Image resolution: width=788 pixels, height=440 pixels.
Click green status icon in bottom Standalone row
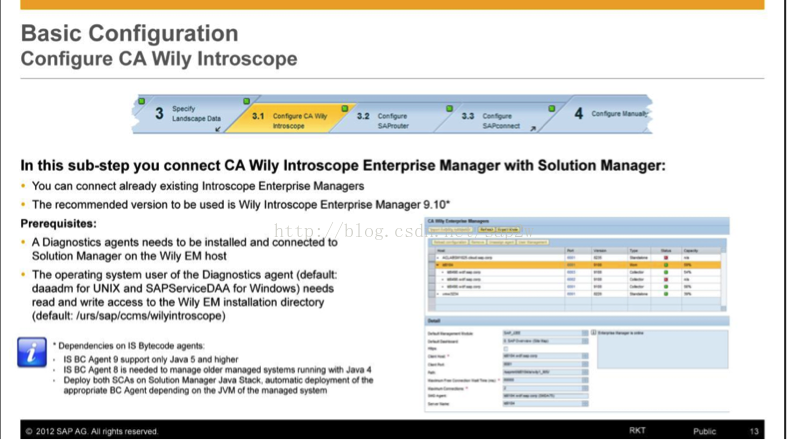click(666, 294)
